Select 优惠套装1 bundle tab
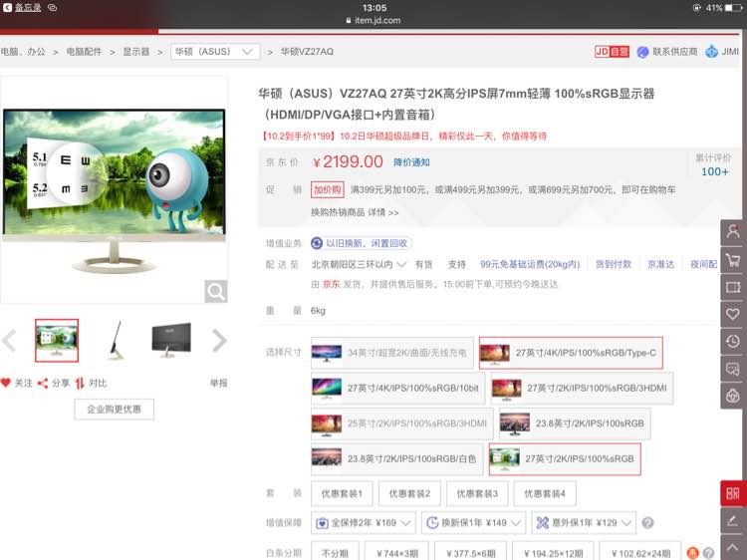This screenshot has height=560, width=747. pyautogui.click(x=342, y=494)
